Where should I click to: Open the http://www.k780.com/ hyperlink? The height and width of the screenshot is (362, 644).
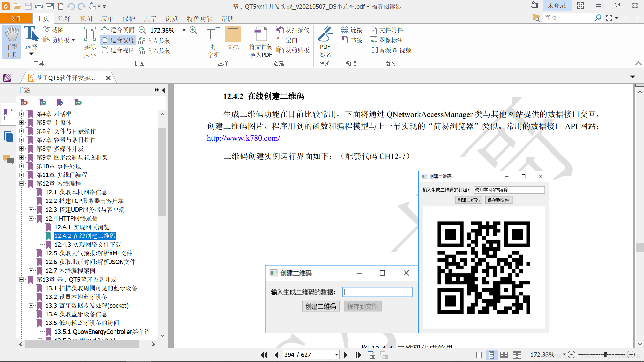243,138
